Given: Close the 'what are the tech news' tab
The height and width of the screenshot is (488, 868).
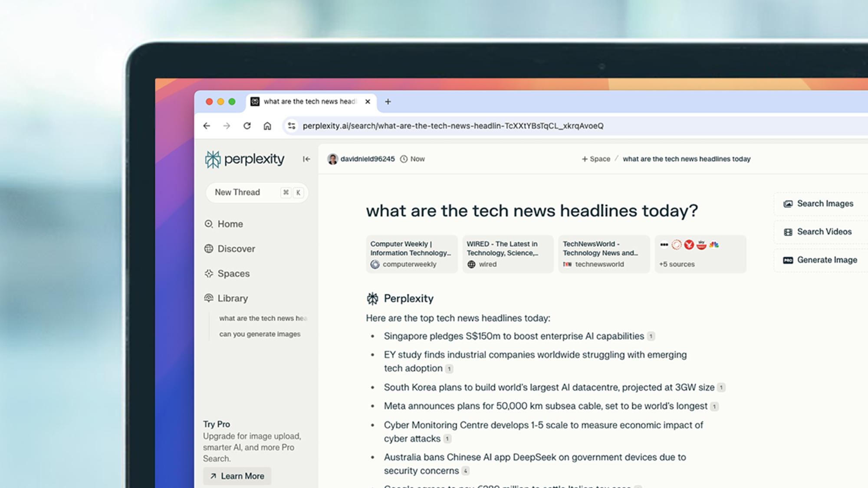Looking at the screenshot, I should pyautogui.click(x=368, y=102).
